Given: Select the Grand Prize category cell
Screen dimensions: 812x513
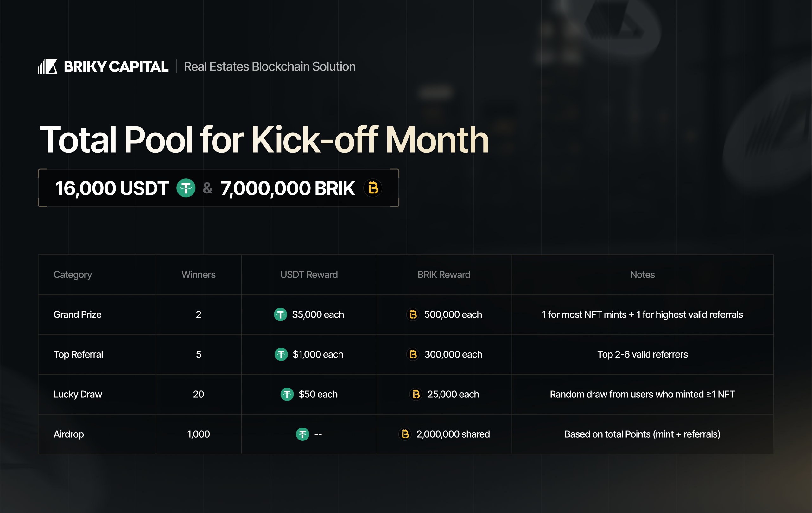Looking at the screenshot, I should coord(77,314).
